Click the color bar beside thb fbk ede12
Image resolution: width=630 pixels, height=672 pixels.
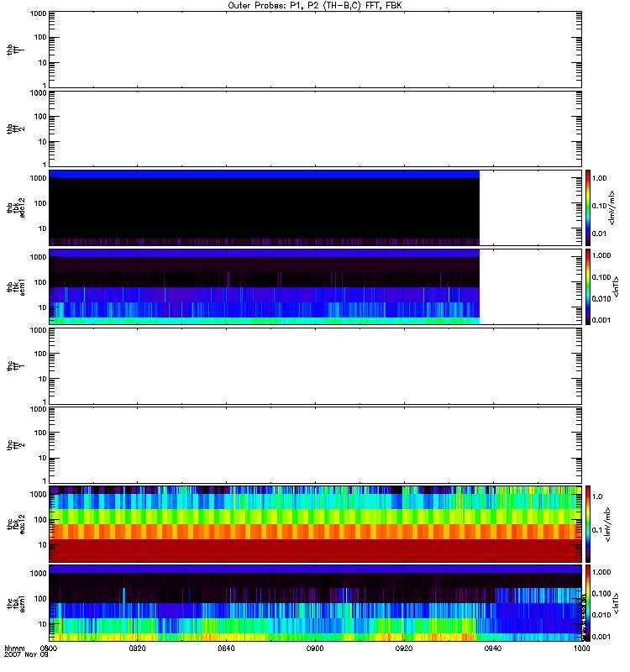click(588, 207)
